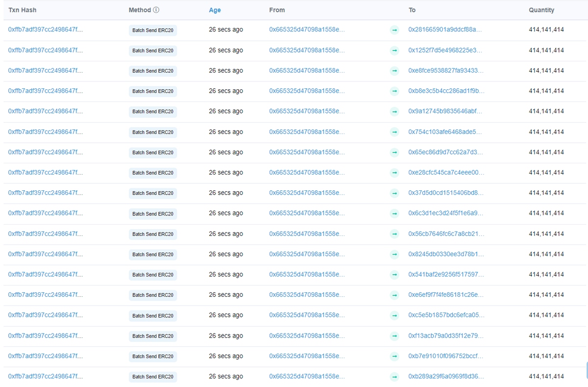This screenshot has width=588, height=387.
Task: Click the arrow icon in the 0x9a12745b9835646abf row
Action: pyautogui.click(x=394, y=112)
